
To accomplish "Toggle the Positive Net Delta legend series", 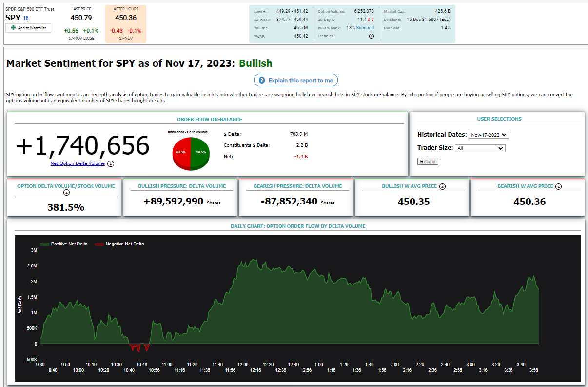I will (x=64, y=244).
